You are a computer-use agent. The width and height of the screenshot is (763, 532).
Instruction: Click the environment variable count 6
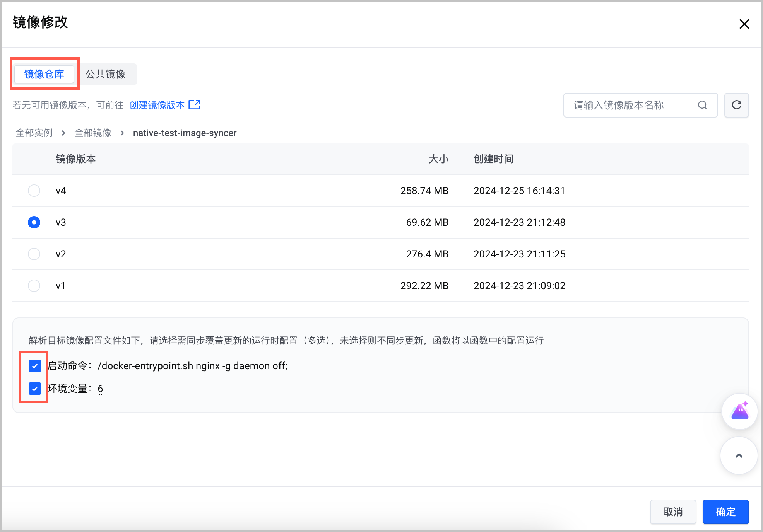coord(100,389)
